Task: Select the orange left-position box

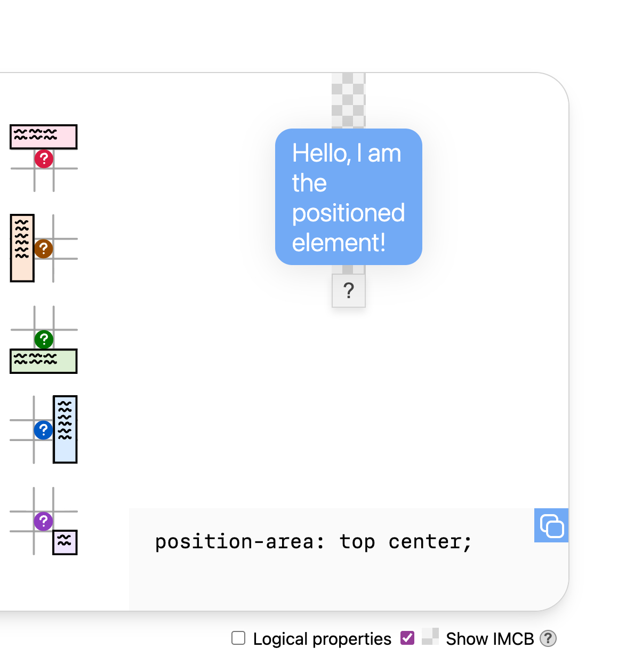Action: click(x=22, y=248)
